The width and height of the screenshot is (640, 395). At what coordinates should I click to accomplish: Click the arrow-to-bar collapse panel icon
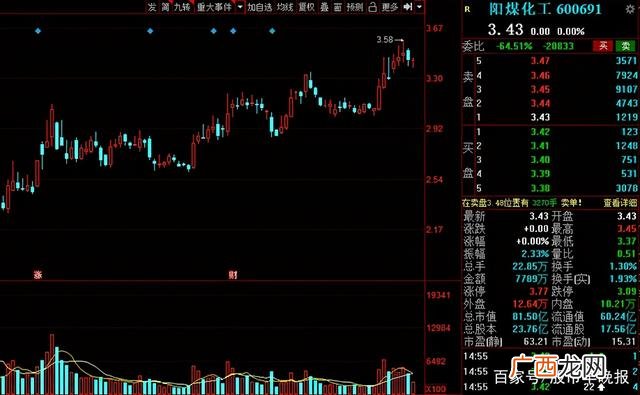point(408,7)
